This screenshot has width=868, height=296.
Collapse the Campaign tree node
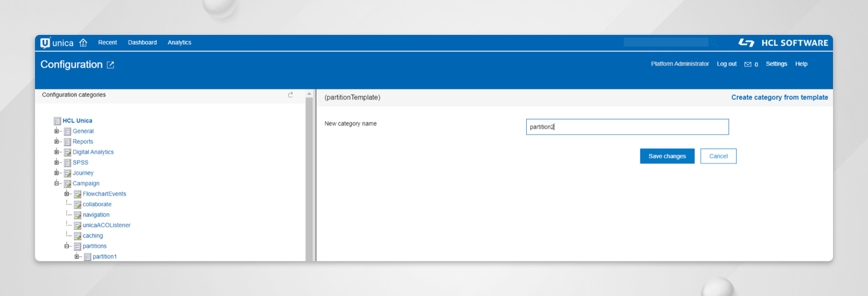(x=57, y=184)
